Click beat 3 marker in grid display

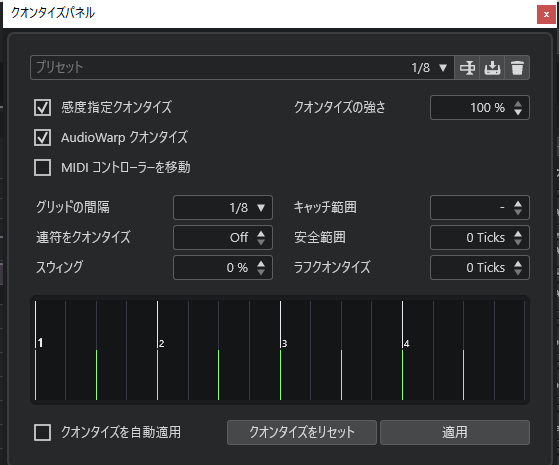(284, 343)
